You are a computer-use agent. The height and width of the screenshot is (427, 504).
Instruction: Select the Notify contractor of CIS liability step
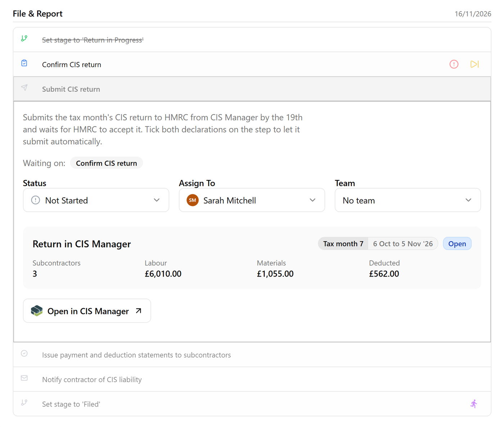point(252,379)
